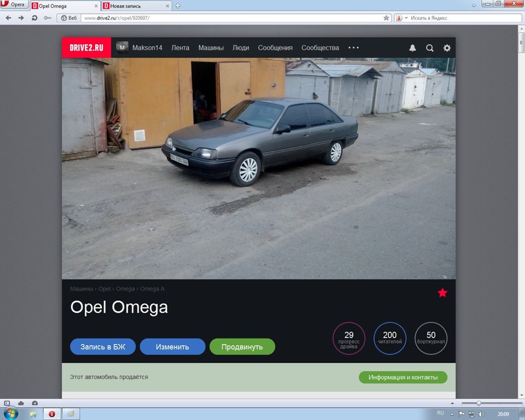Viewport: 525px width, 420px height.
Task: Click the green Продвинуть button
Action: tap(242, 347)
